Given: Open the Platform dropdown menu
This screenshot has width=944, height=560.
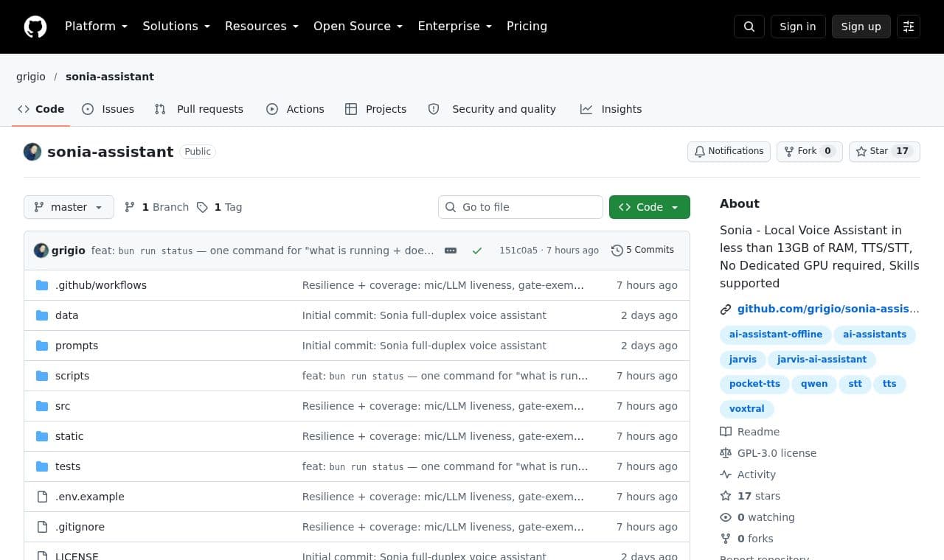Looking at the screenshot, I should click(x=96, y=27).
